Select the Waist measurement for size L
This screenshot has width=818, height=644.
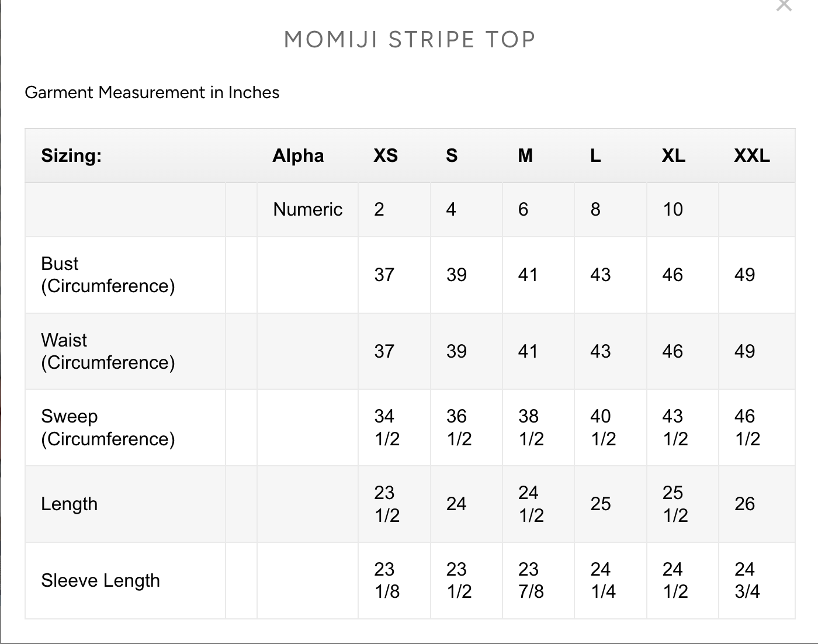[x=600, y=351]
